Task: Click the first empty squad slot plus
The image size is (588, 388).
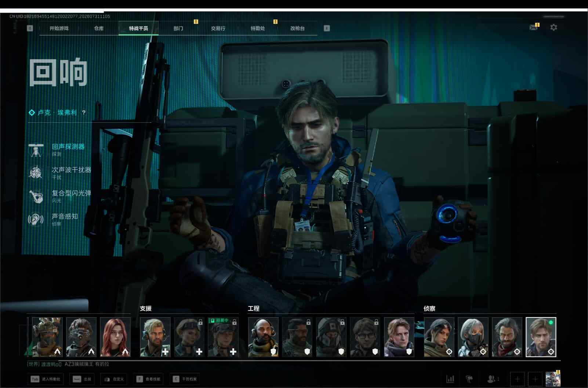Action: pos(517,379)
